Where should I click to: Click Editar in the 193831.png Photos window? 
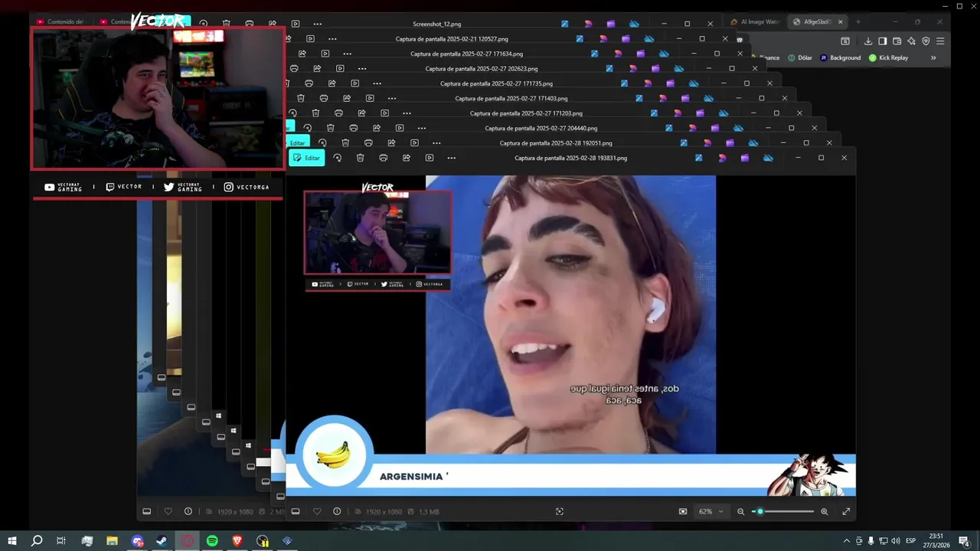(307, 158)
